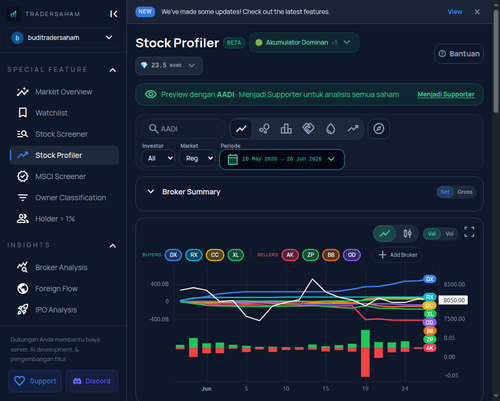
Task: Click the DX label at line end
Action: coord(430,279)
